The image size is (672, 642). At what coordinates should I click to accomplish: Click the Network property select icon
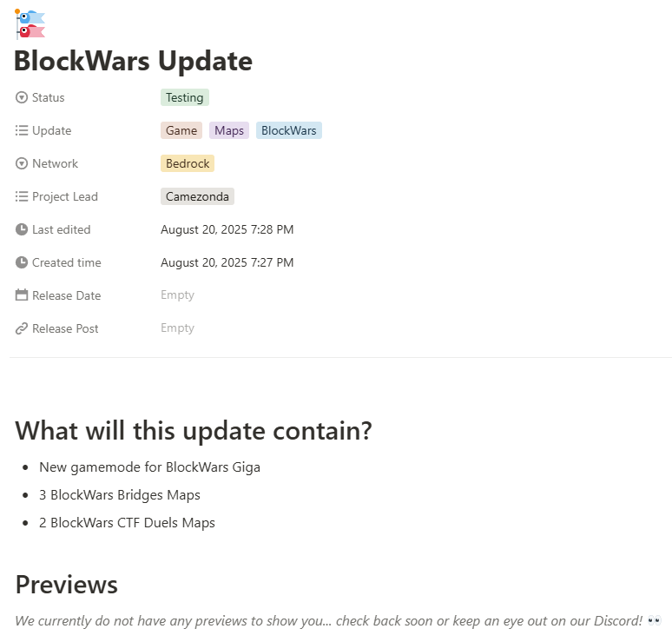pyautogui.click(x=22, y=163)
